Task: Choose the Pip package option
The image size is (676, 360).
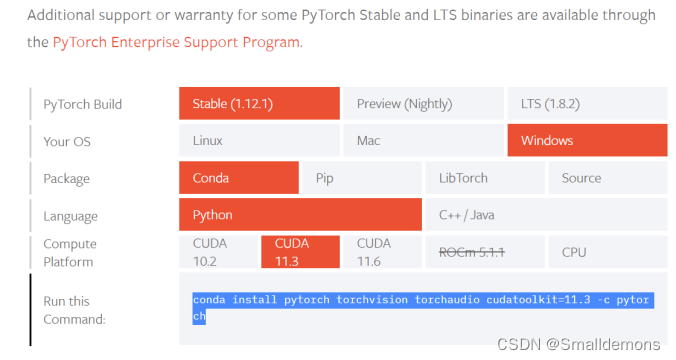Action: [x=362, y=178]
